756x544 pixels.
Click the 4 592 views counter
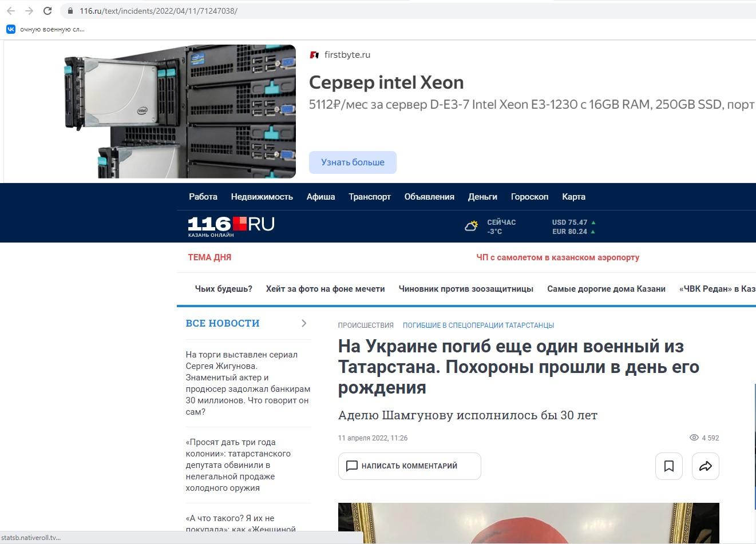coord(710,438)
